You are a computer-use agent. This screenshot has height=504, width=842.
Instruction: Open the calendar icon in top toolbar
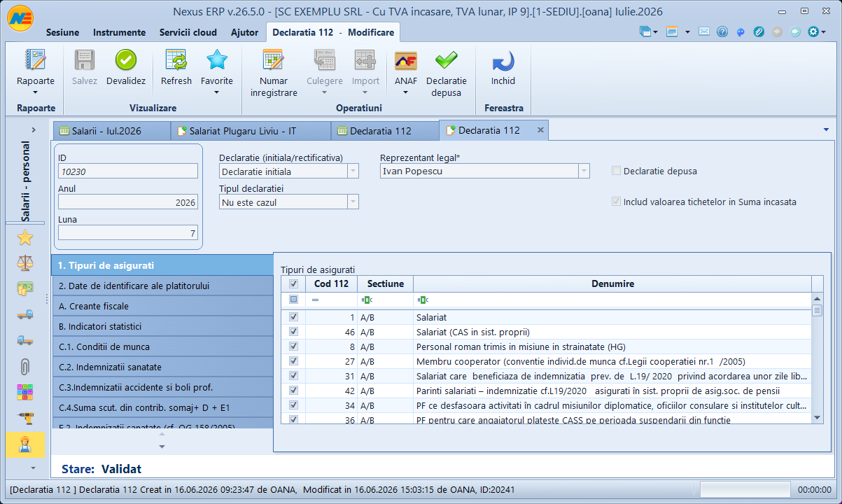click(x=673, y=31)
